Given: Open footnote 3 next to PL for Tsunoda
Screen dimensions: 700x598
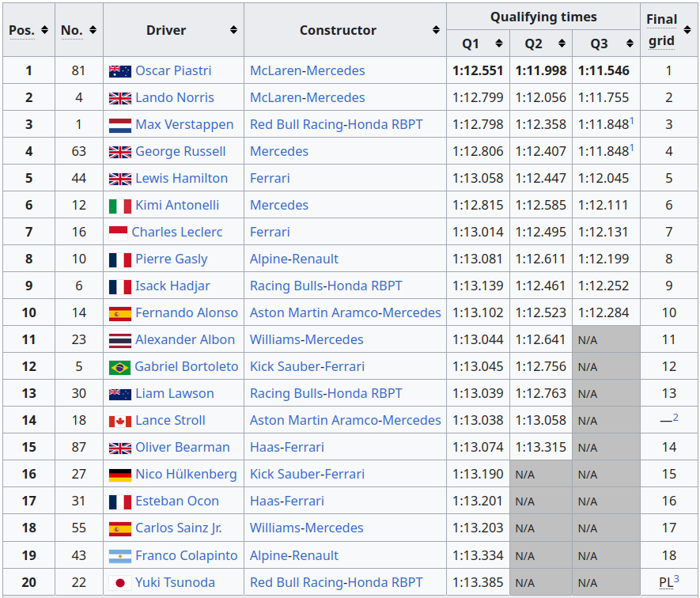Looking at the screenshot, I should coord(676,579).
